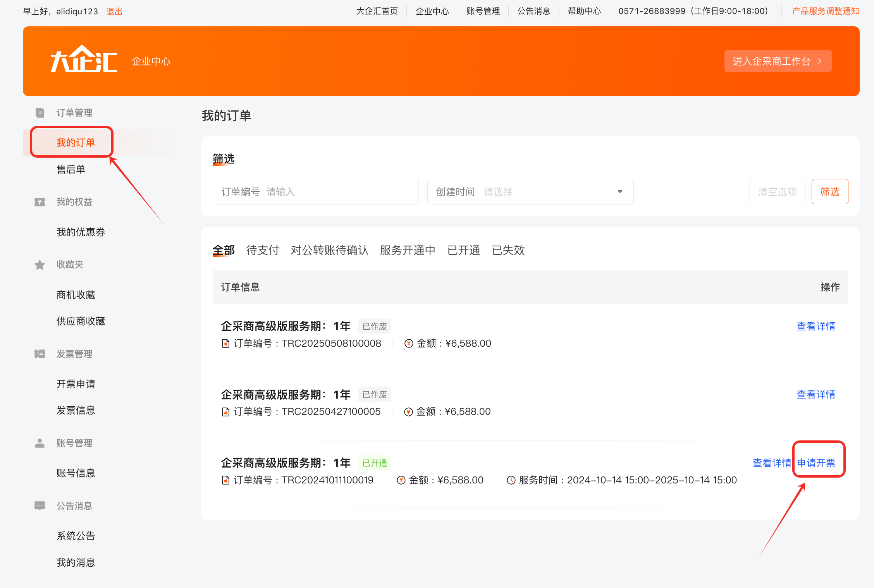This screenshot has width=874, height=588.
Task: Switch to the 对公转账待确认 tab
Action: 330,250
